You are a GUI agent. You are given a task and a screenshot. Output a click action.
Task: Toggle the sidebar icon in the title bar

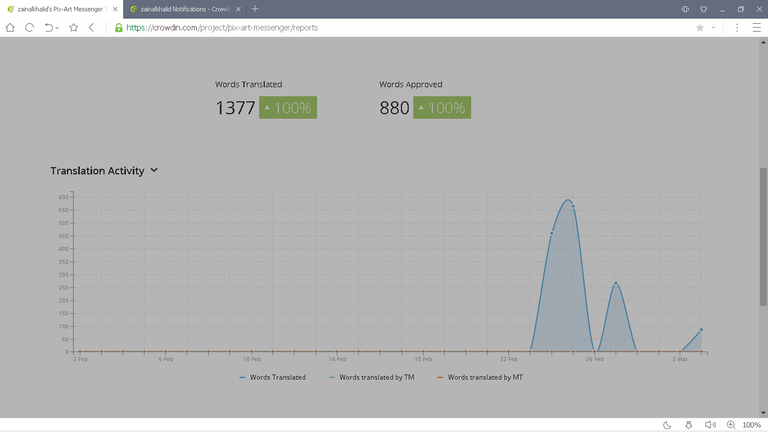click(x=685, y=9)
